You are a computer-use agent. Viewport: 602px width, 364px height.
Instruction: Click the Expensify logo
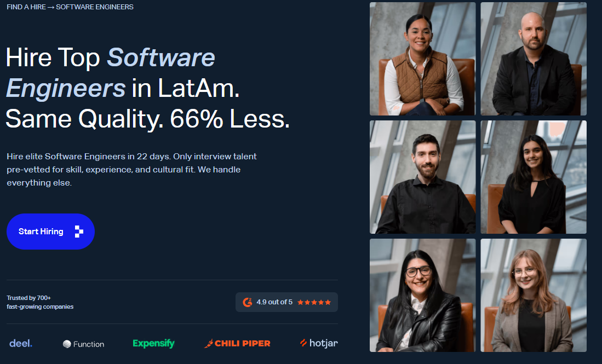[x=153, y=343]
